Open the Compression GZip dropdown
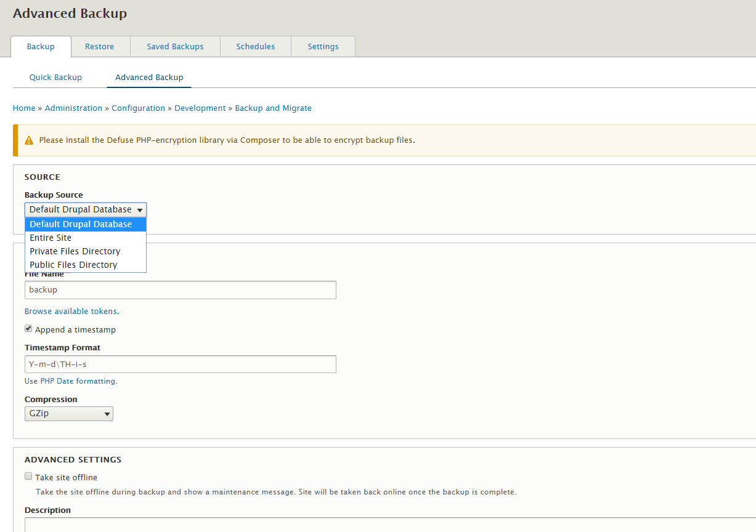Image resolution: width=756 pixels, height=532 pixels. 69,414
